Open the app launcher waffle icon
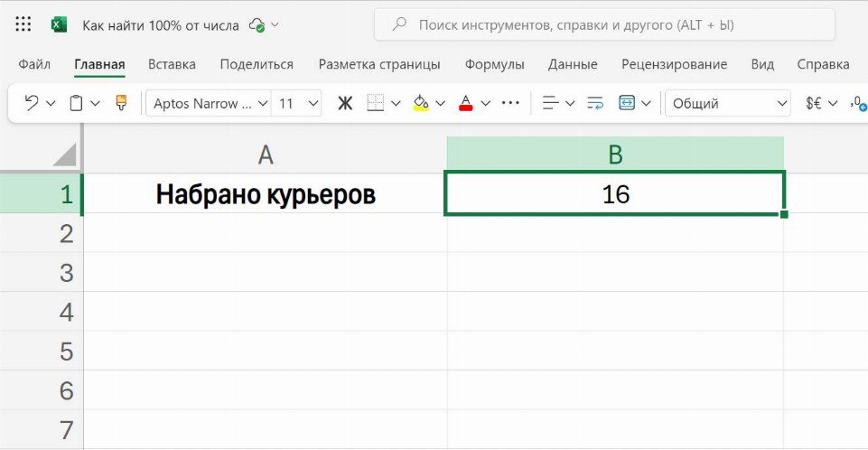Viewport: 868px width, 450px height. pyautogui.click(x=23, y=24)
